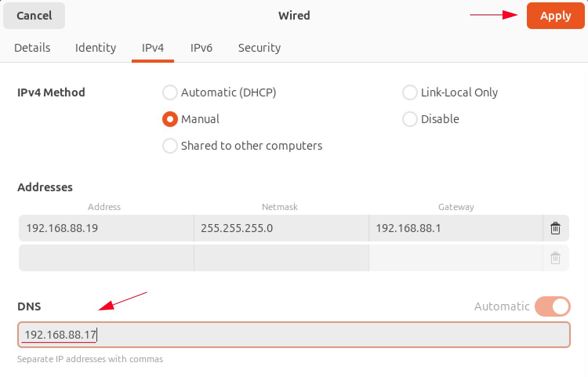The height and width of the screenshot is (377, 588).
Task: Click the 255.255.255.0 netmask field
Action: click(x=281, y=228)
